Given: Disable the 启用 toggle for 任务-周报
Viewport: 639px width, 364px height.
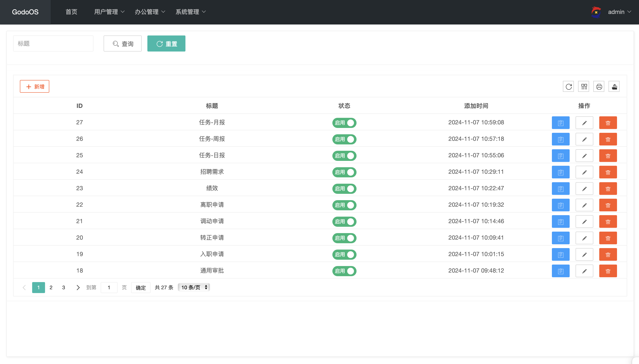Looking at the screenshot, I should tap(344, 139).
